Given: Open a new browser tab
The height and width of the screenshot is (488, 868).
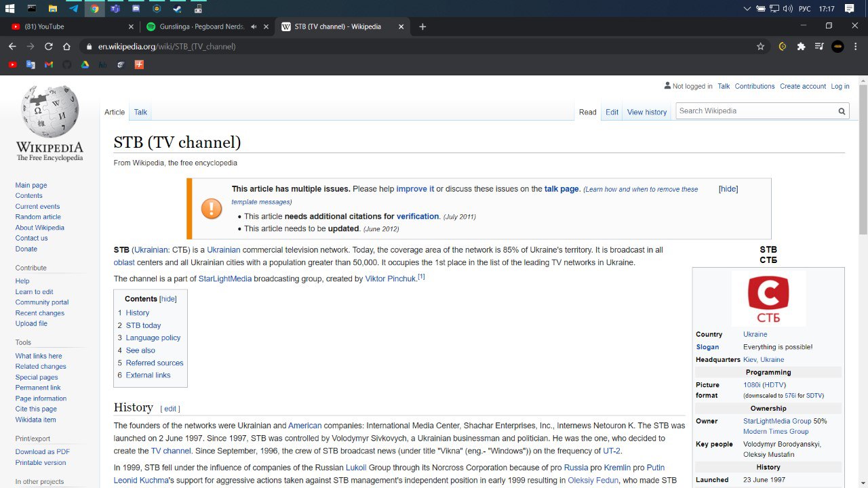Looking at the screenshot, I should tap(422, 26).
